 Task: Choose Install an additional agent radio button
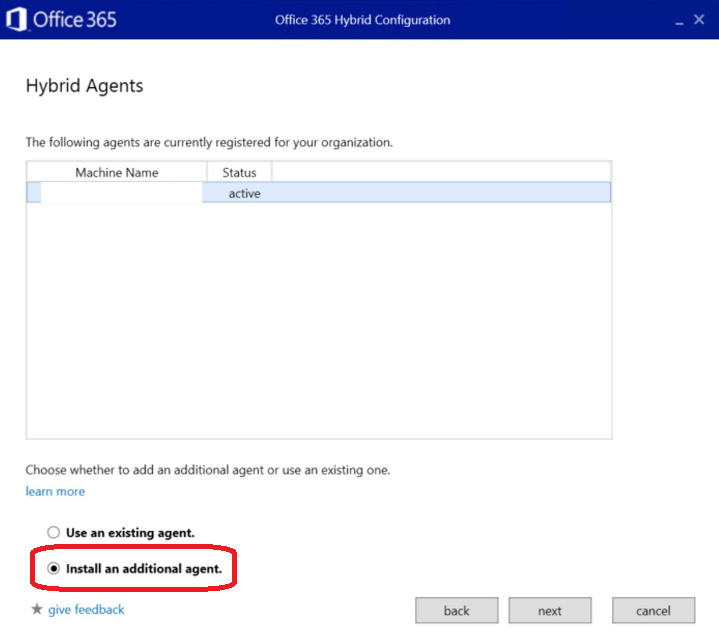tap(54, 569)
